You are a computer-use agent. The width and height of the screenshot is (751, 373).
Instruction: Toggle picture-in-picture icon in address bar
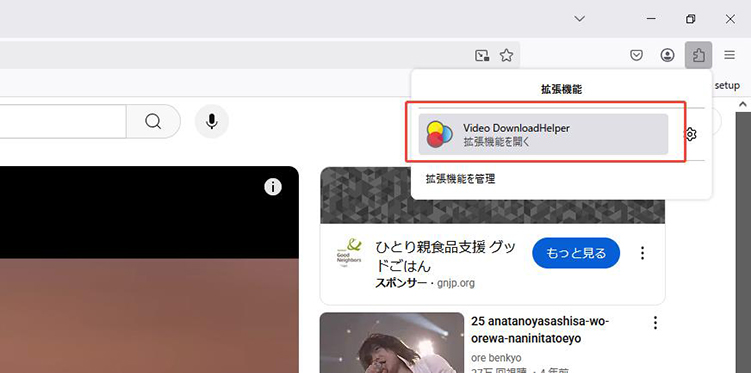tap(482, 56)
